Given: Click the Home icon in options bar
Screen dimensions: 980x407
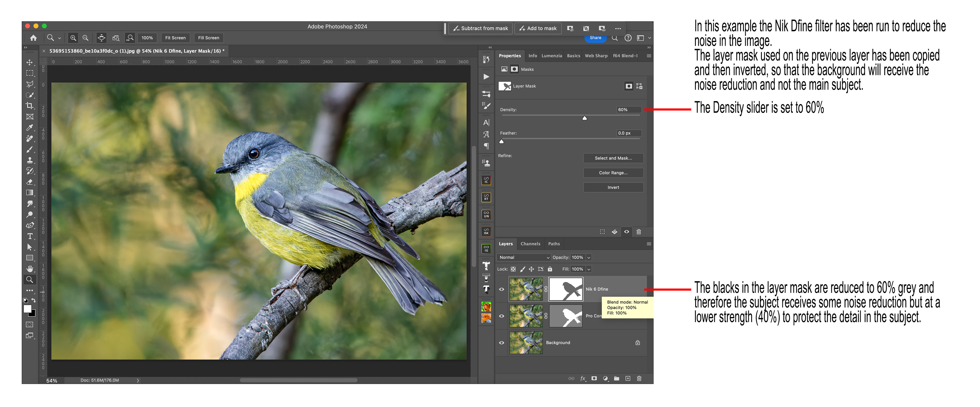Looking at the screenshot, I should tap(33, 38).
